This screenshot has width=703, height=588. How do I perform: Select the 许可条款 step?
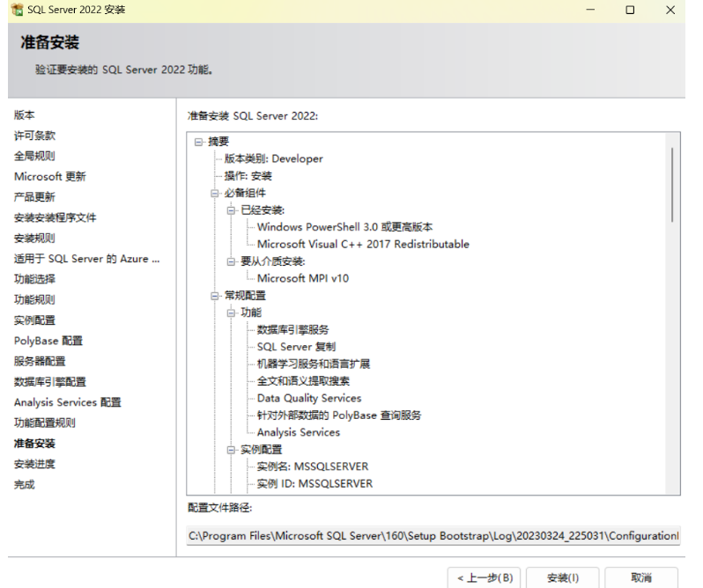click(x=34, y=136)
